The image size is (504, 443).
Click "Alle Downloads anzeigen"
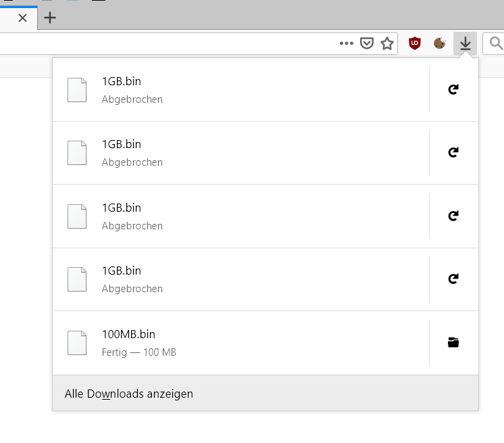129,394
